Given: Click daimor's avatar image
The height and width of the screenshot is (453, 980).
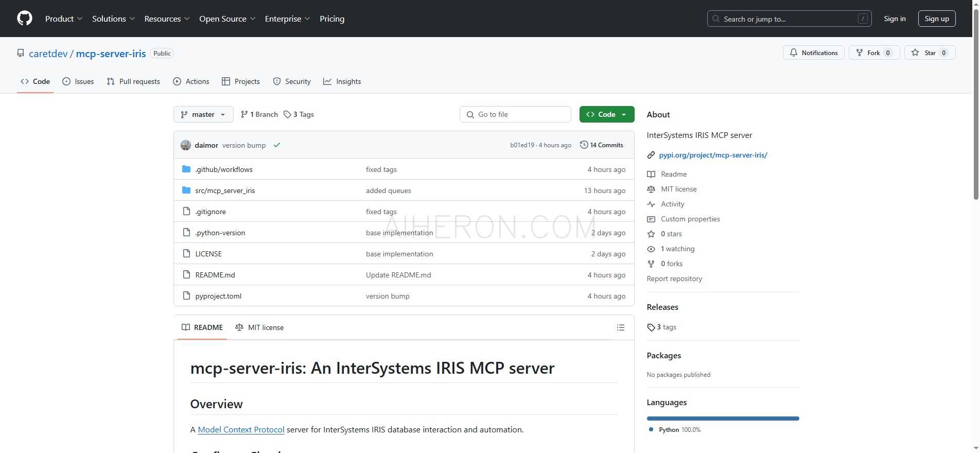Looking at the screenshot, I should [186, 145].
